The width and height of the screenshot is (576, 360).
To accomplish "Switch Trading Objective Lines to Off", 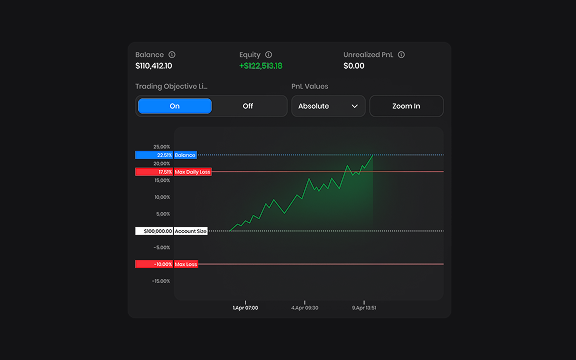I will click(248, 106).
